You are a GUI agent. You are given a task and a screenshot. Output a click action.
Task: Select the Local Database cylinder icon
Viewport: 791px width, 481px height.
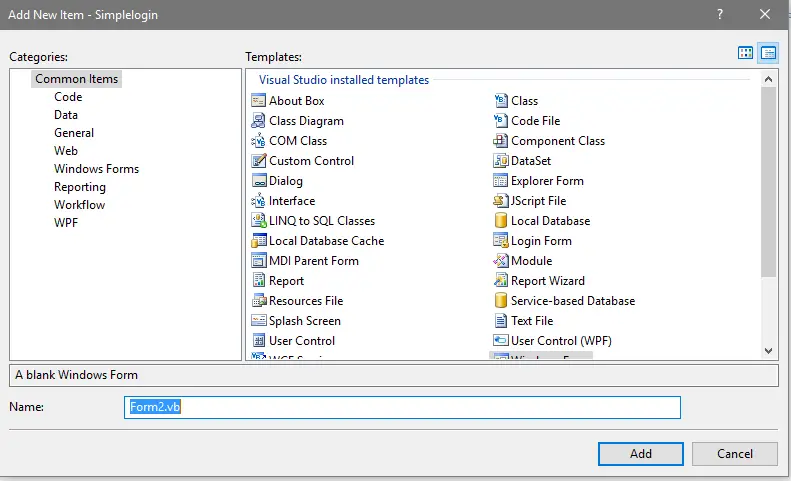[500, 221]
